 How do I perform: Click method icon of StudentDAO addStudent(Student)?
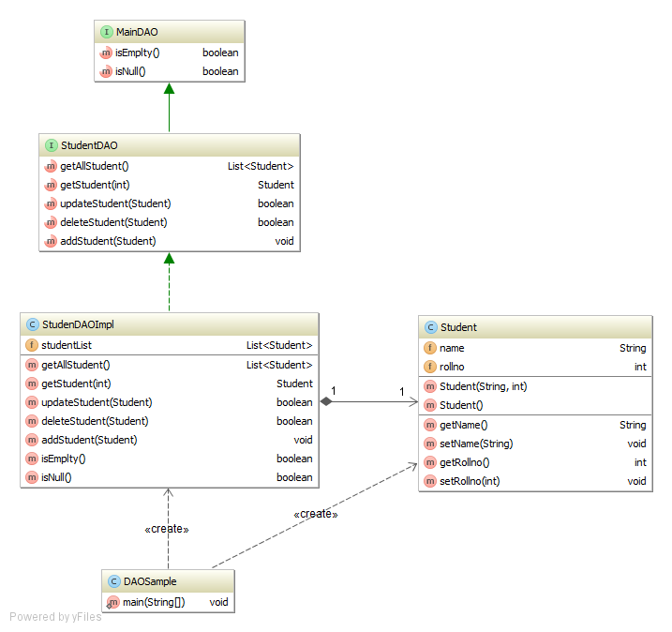(51, 241)
